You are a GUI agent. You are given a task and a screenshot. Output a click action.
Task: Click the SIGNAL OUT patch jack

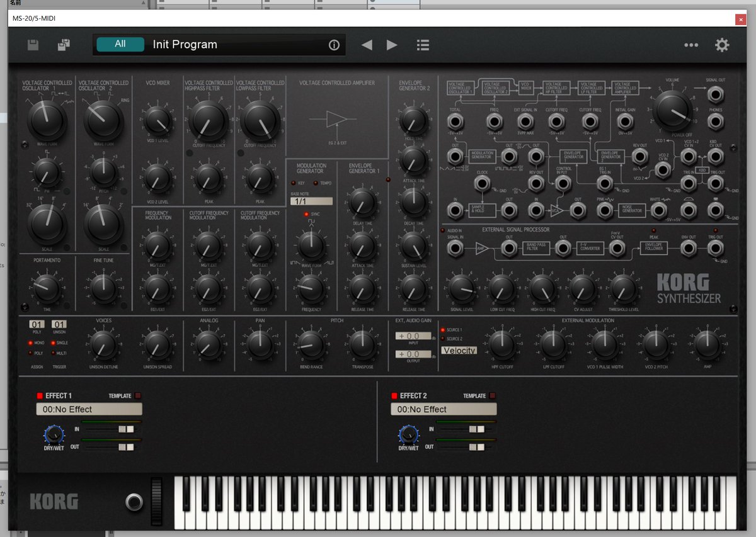point(715,94)
